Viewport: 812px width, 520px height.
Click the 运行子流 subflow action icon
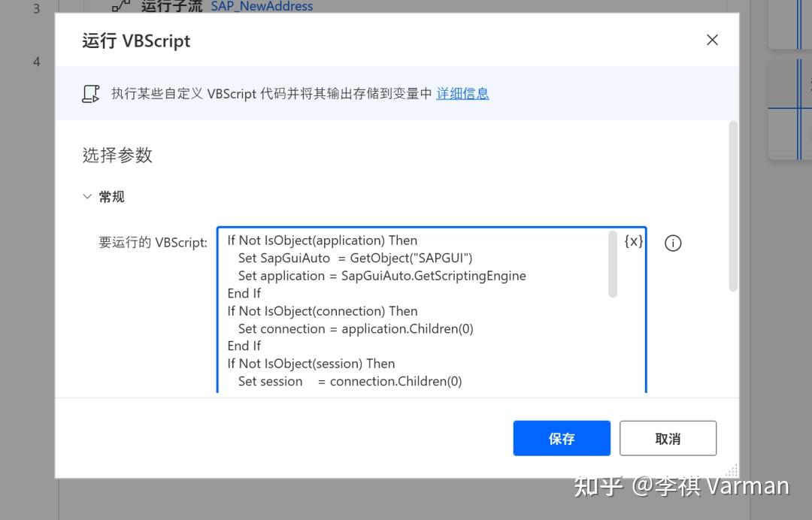[x=121, y=6]
